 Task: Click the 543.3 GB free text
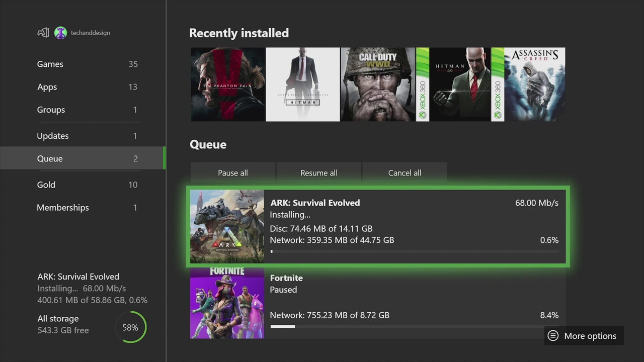point(63,330)
